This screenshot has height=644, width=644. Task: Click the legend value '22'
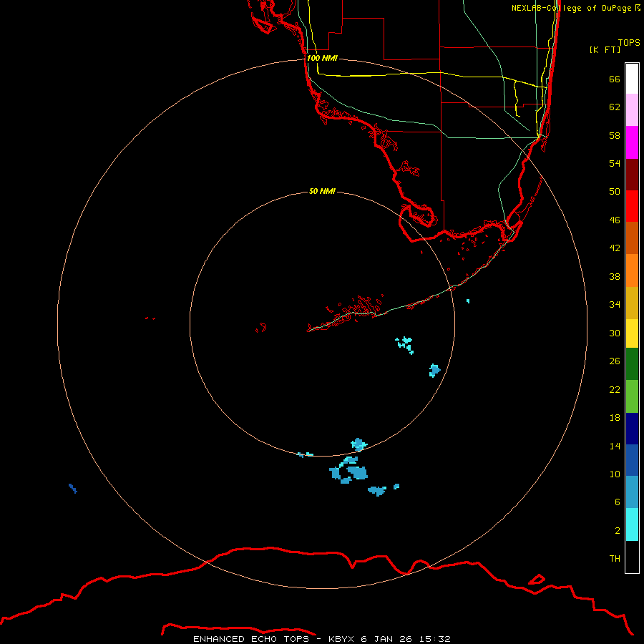(x=615, y=389)
